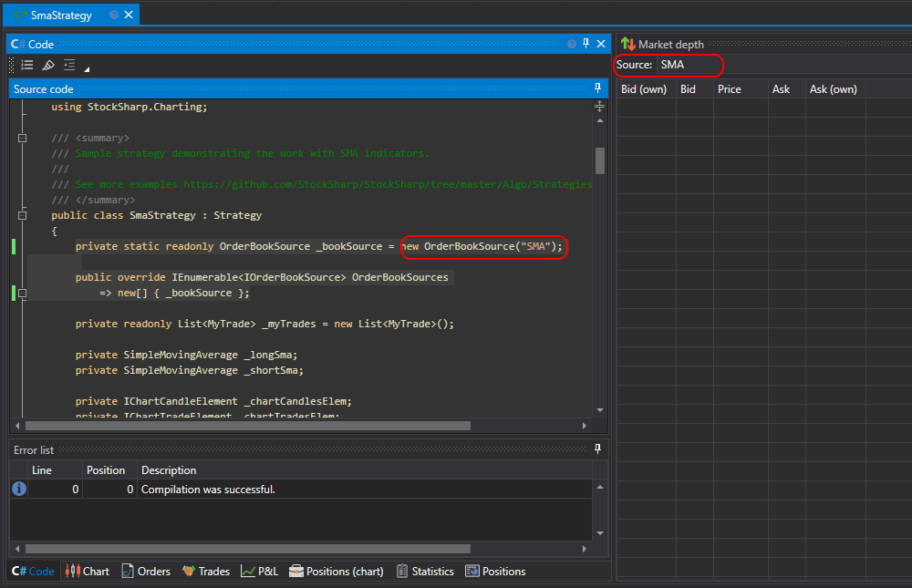Click the '_chartCandlesElem' declaration line
Image resolution: width=912 pixels, height=588 pixels.
[213, 401]
